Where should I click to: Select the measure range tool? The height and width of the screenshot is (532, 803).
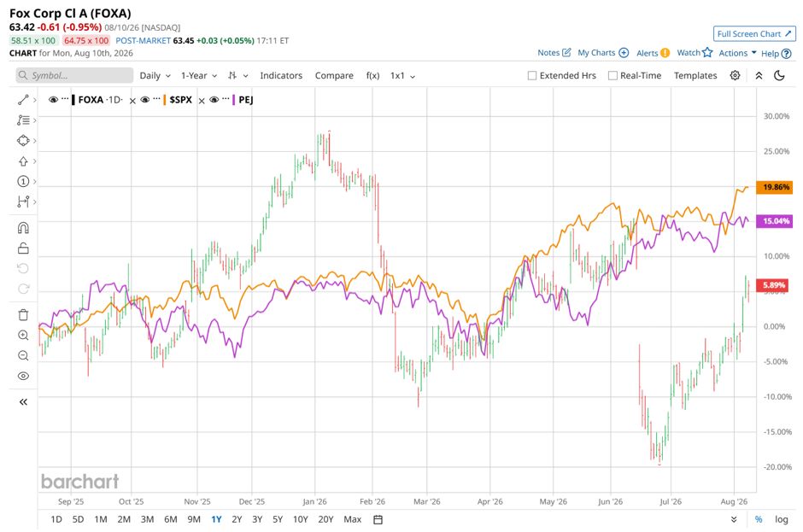23,202
